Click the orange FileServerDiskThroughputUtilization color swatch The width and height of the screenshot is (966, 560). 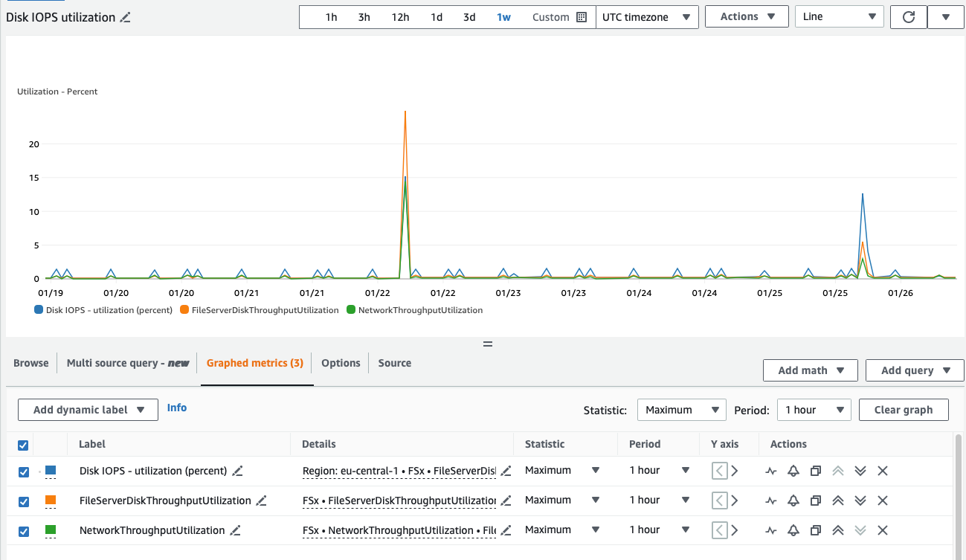pos(51,501)
